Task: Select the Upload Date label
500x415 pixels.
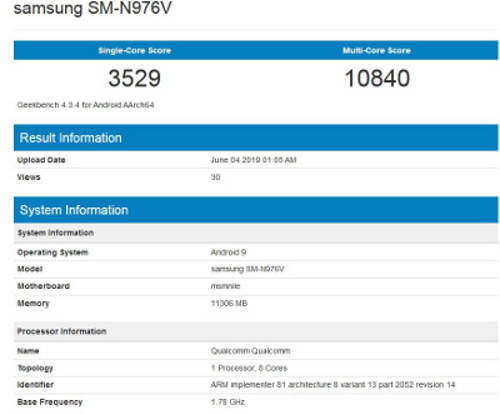Action: click(41, 160)
